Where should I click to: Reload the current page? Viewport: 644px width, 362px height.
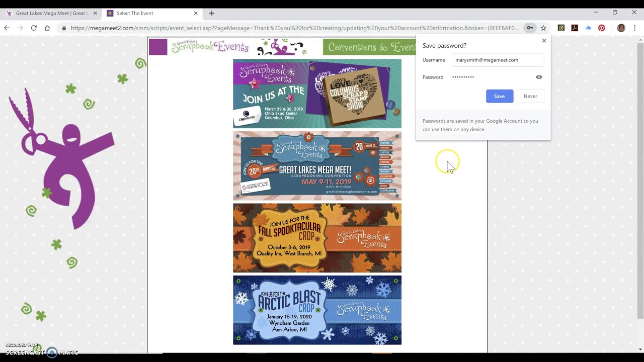tap(34, 28)
